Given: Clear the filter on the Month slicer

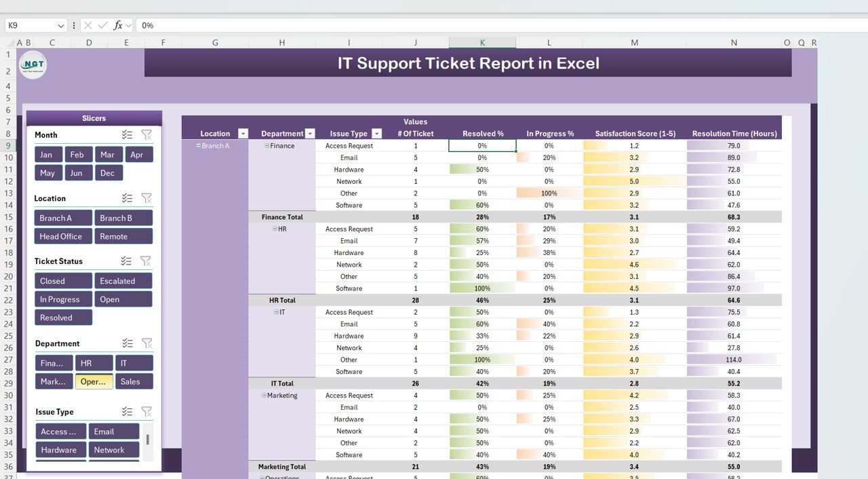Looking at the screenshot, I should tap(146, 135).
